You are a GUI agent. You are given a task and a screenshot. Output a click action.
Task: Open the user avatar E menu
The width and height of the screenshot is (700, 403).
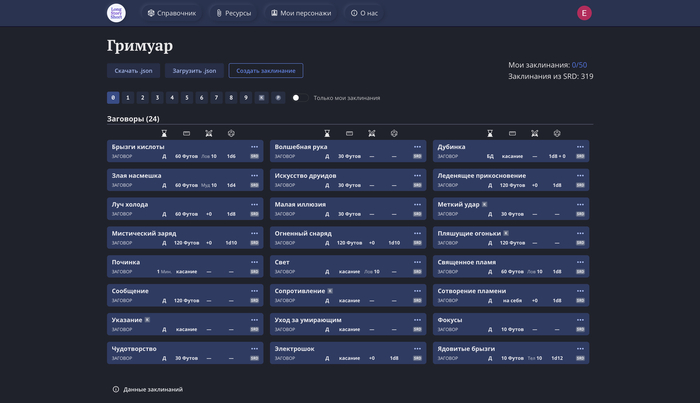584,13
